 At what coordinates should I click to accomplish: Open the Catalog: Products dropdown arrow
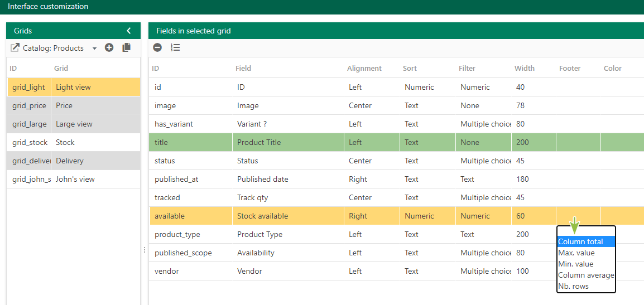tap(94, 49)
